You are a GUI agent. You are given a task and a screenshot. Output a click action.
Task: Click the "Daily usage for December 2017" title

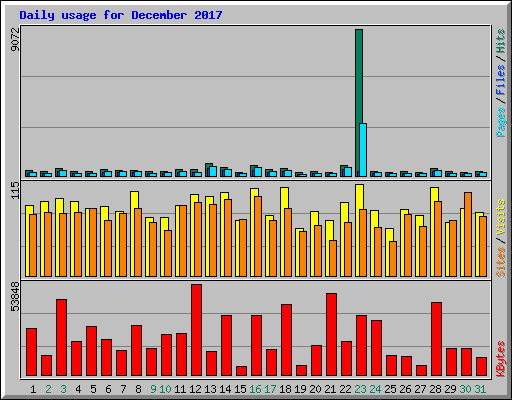[121, 15]
